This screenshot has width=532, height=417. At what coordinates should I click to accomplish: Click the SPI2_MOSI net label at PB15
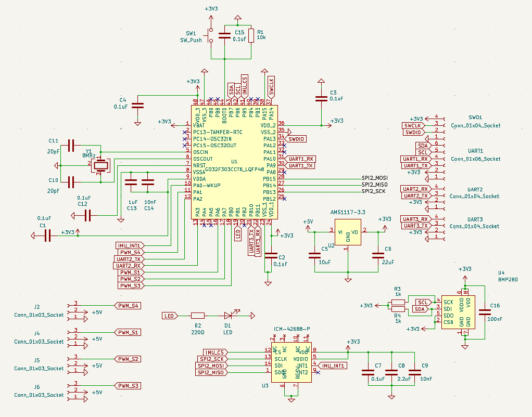point(375,178)
